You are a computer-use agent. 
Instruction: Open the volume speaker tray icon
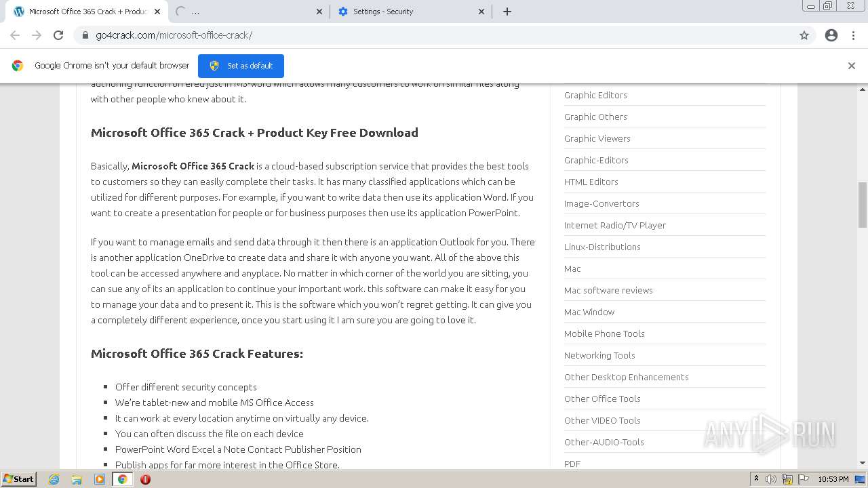771,479
